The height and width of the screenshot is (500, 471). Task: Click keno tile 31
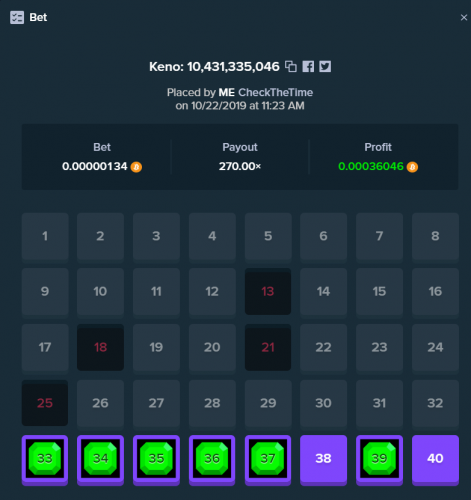379,404
